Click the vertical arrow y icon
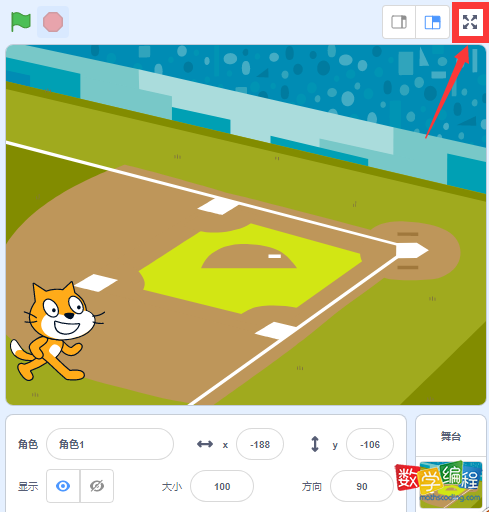The image size is (489, 512). pyautogui.click(x=315, y=444)
